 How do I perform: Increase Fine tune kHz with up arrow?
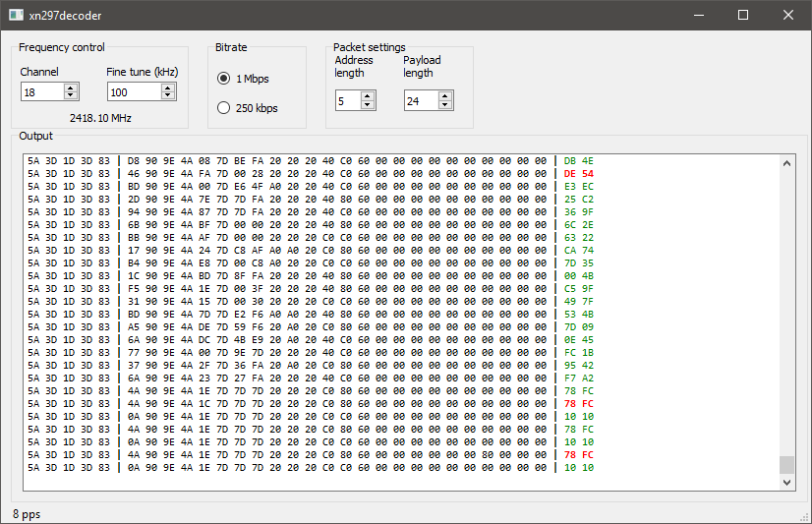(x=167, y=88)
